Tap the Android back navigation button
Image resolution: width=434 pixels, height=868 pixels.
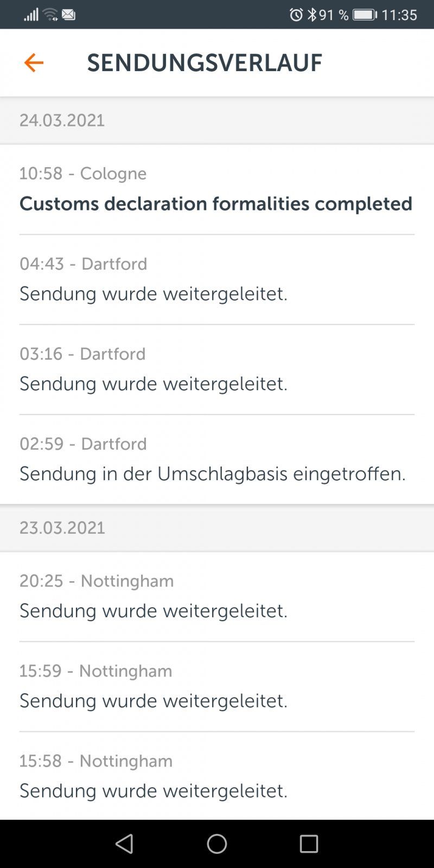click(125, 844)
